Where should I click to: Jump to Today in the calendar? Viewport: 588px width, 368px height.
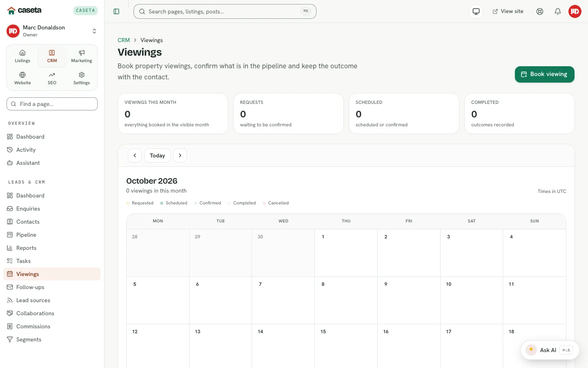(x=157, y=155)
